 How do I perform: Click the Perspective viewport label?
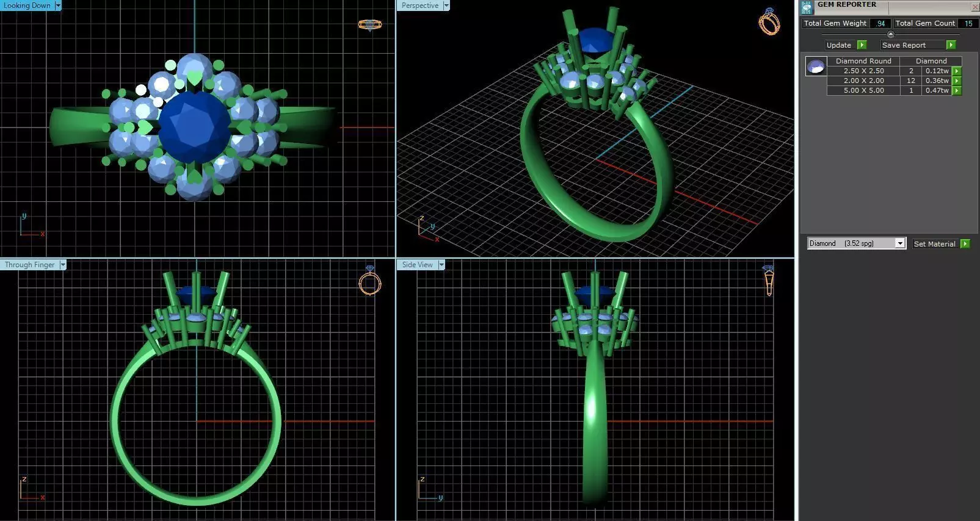pos(420,5)
